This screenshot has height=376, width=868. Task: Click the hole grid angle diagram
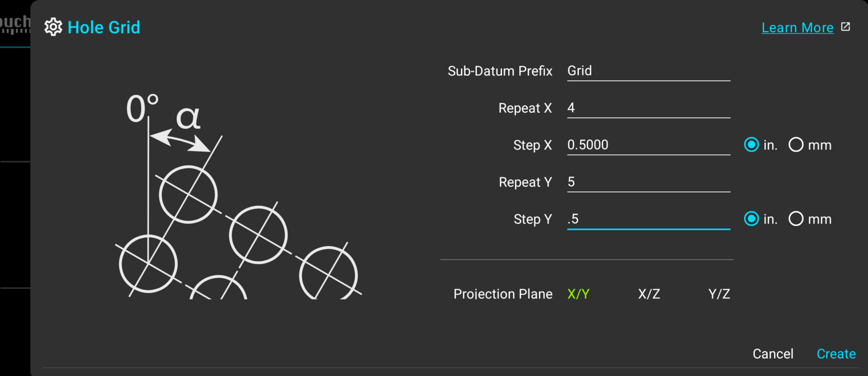[239, 196]
